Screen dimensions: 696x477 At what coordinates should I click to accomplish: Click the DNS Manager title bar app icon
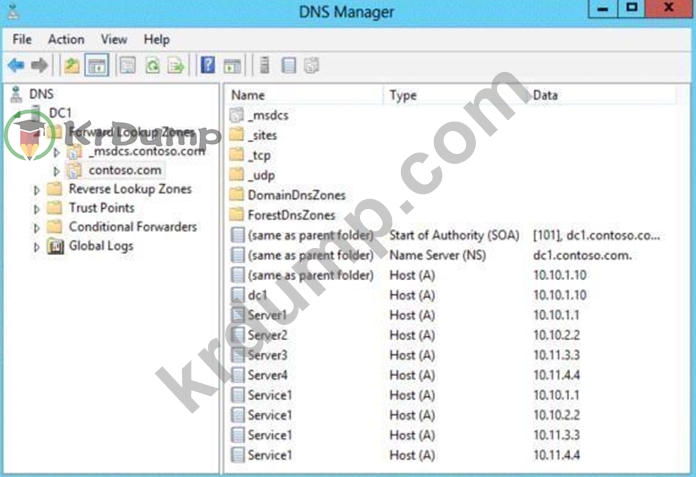[x=14, y=11]
